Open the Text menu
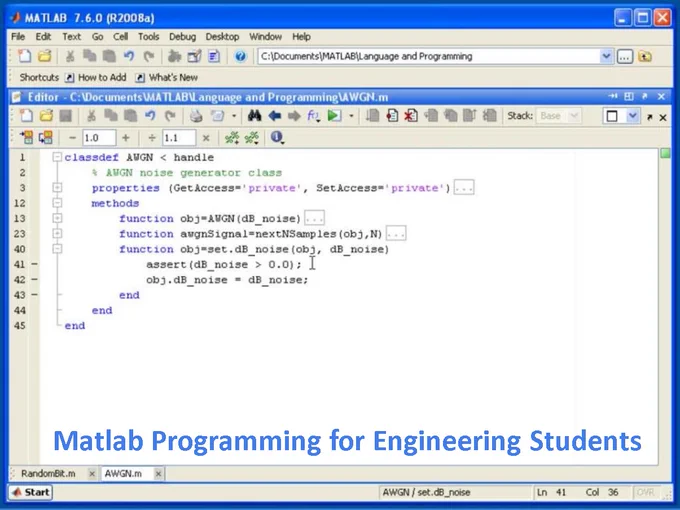The height and width of the screenshot is (510, 680). tap(71, 37)
